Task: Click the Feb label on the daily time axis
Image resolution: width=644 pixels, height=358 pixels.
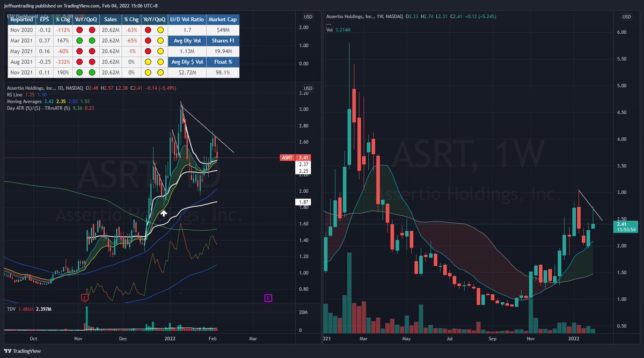Action: click(212, 339)
